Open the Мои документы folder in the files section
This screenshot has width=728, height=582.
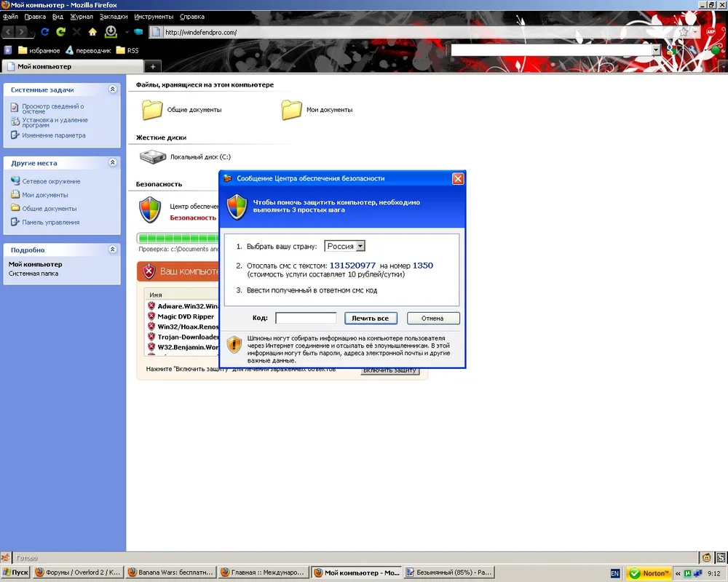point(292,110)
